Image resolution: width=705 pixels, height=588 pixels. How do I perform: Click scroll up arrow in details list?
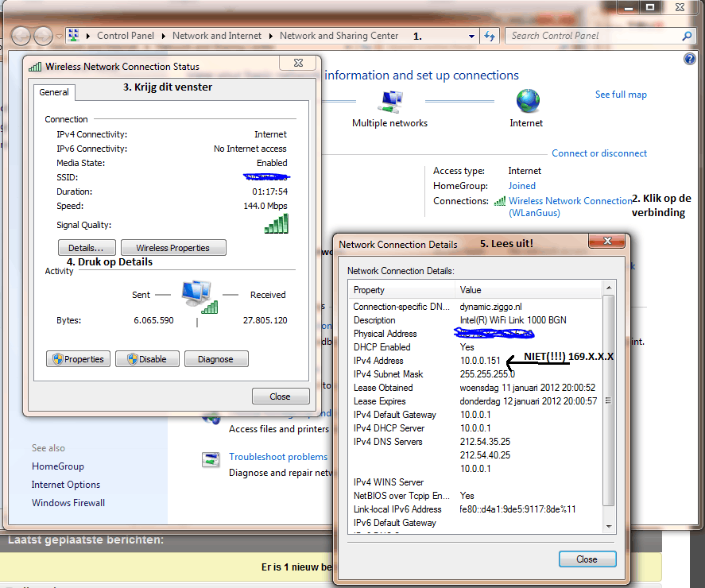(x=609, y=288)
